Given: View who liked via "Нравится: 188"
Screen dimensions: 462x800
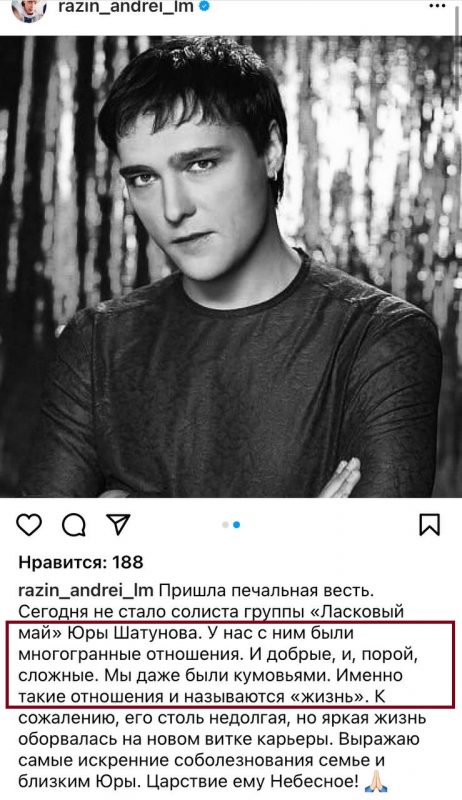Looking at the screenshot, I should click(81, 562).
